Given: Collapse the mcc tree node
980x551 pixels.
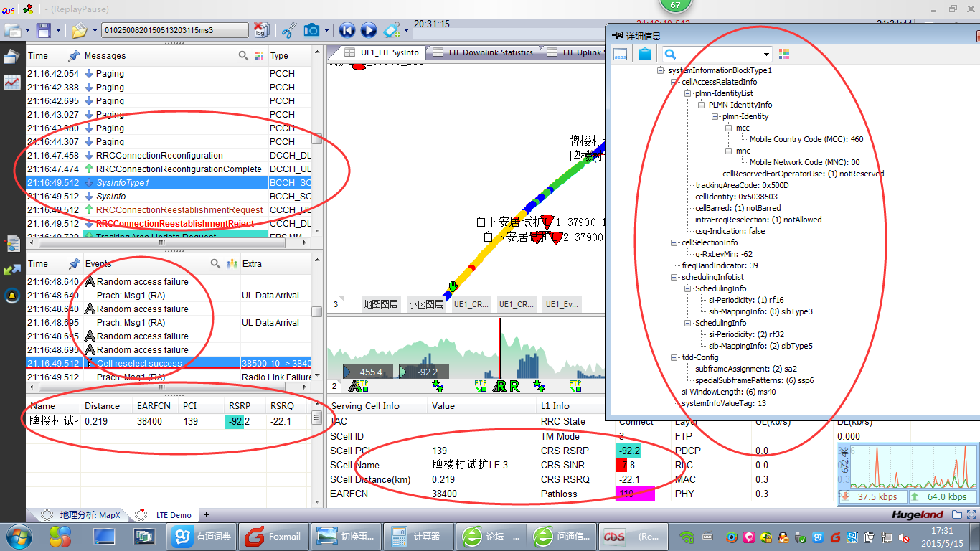Looking at the screenshot, I should (730, 128).
